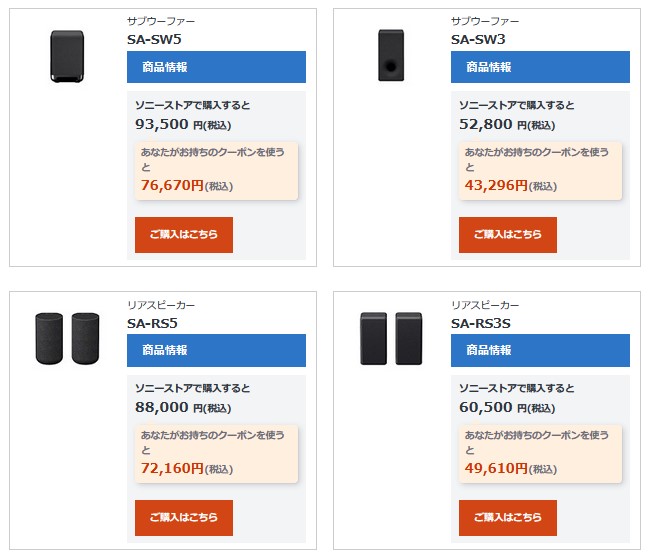Select the SA-RS3S model name
Viewport: 650px width, 559px height.
(481, 323)
